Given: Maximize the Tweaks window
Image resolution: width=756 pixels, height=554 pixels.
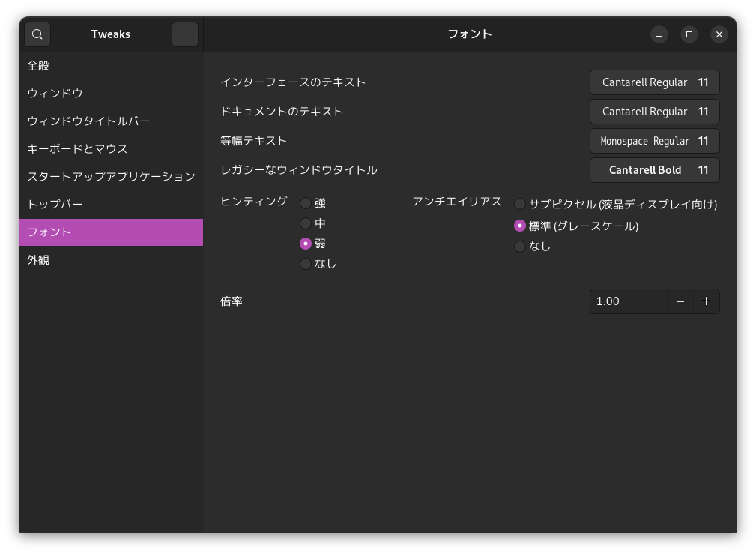Looking at the screenshot, I should (689, 34).
